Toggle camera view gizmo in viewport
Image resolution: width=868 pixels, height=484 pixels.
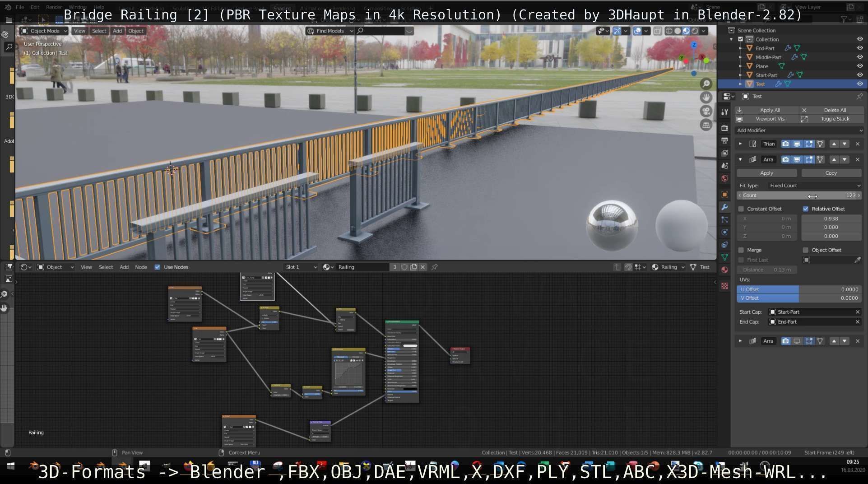point(706,111)
